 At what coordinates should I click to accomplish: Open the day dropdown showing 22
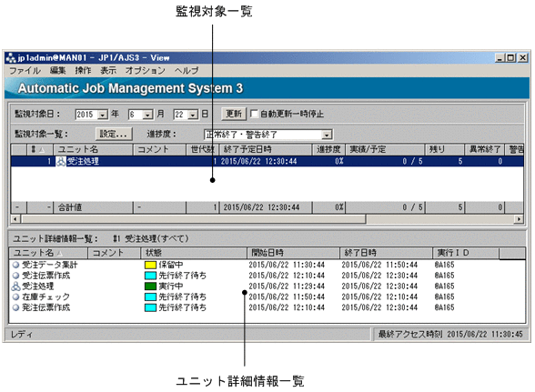[x=193, y=115]
